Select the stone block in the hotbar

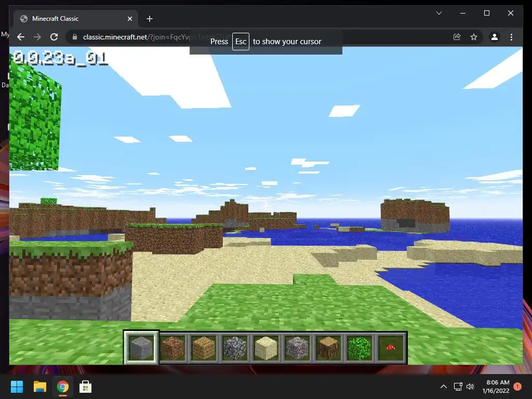(141, 348)
